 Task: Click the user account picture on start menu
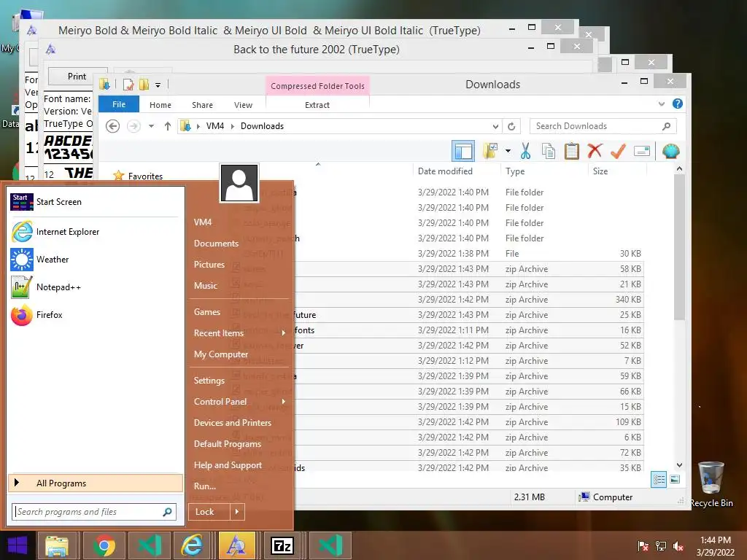[239, 183]
